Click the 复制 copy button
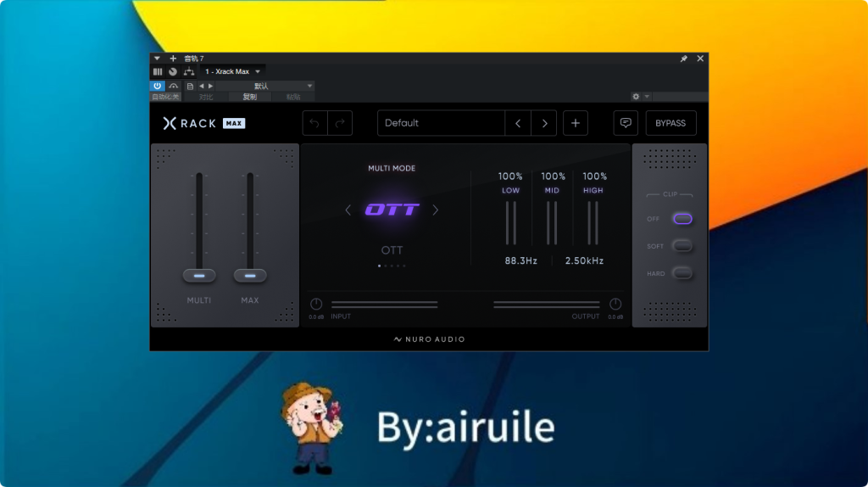868x487 pixels. (250, 97)
